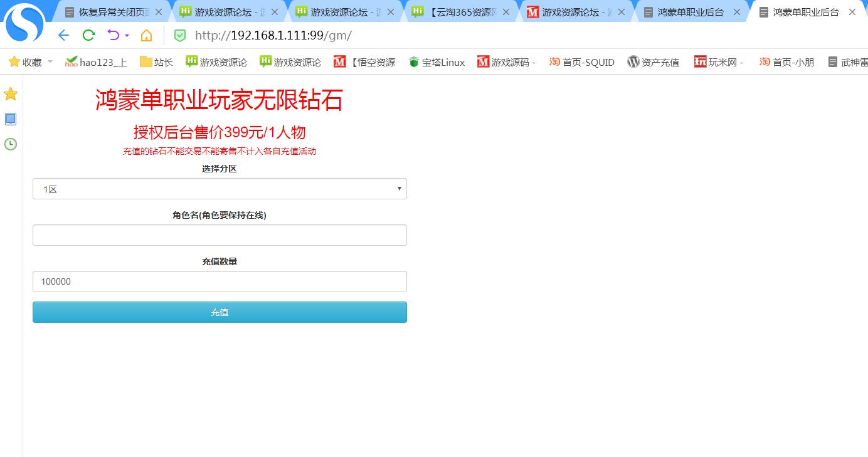Expand the 收藏 bookmarks dropdown arrow
This screenshot has width=868, height=457.
(50, 61)
